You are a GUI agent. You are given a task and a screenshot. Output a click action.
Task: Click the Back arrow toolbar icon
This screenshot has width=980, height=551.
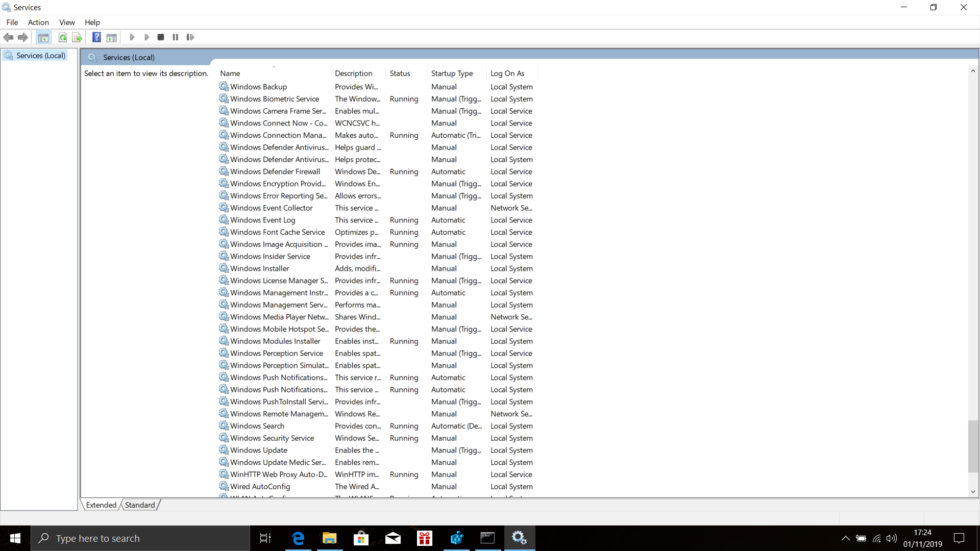tap(8, 37)
